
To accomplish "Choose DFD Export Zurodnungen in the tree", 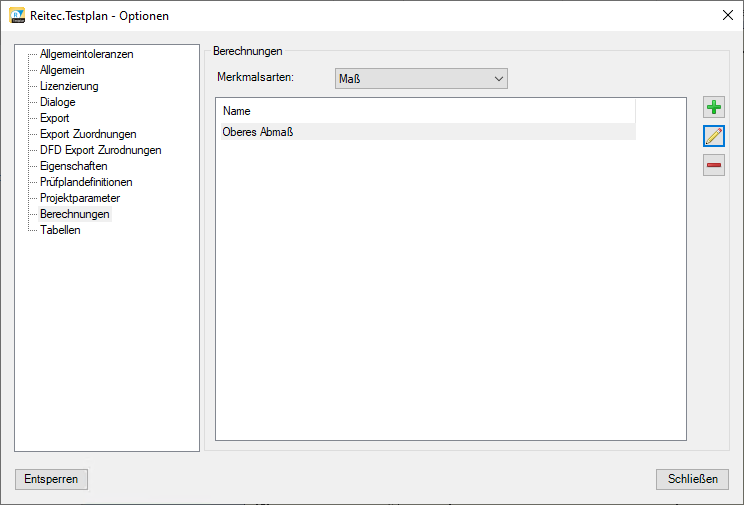I will (100, 150).
